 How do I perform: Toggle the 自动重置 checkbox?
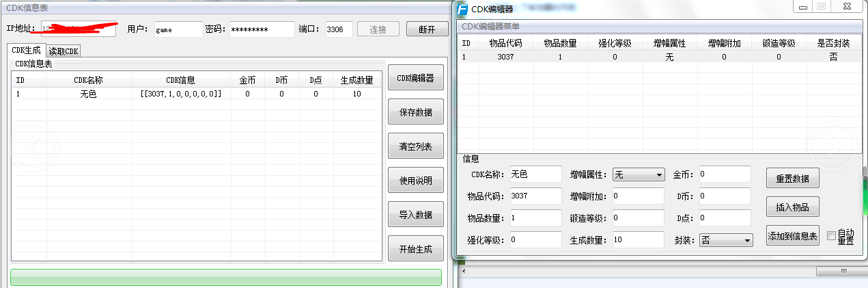[x=831, y=236]
